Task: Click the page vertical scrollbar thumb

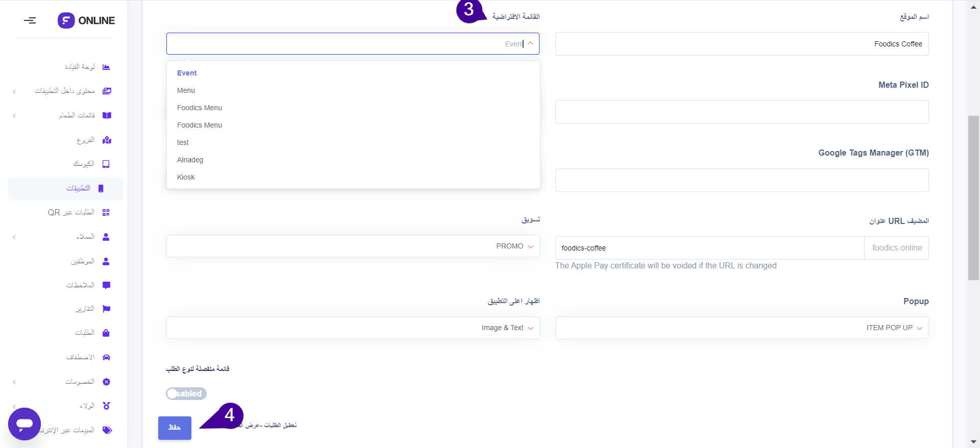Action: tap(973, 198)
